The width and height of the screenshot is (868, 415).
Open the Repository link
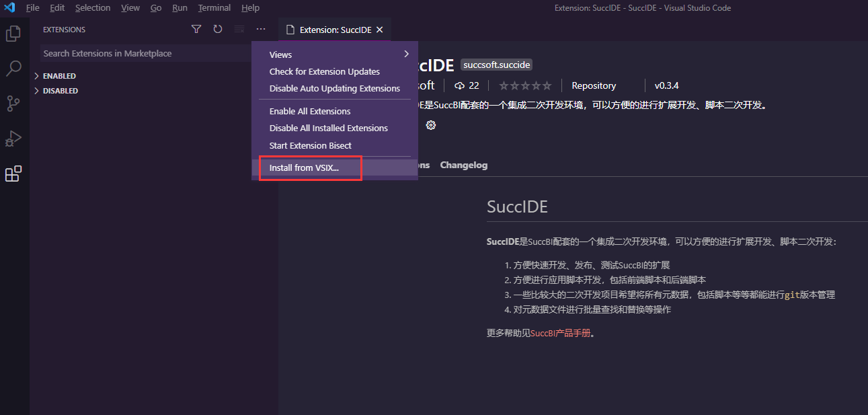594,85
